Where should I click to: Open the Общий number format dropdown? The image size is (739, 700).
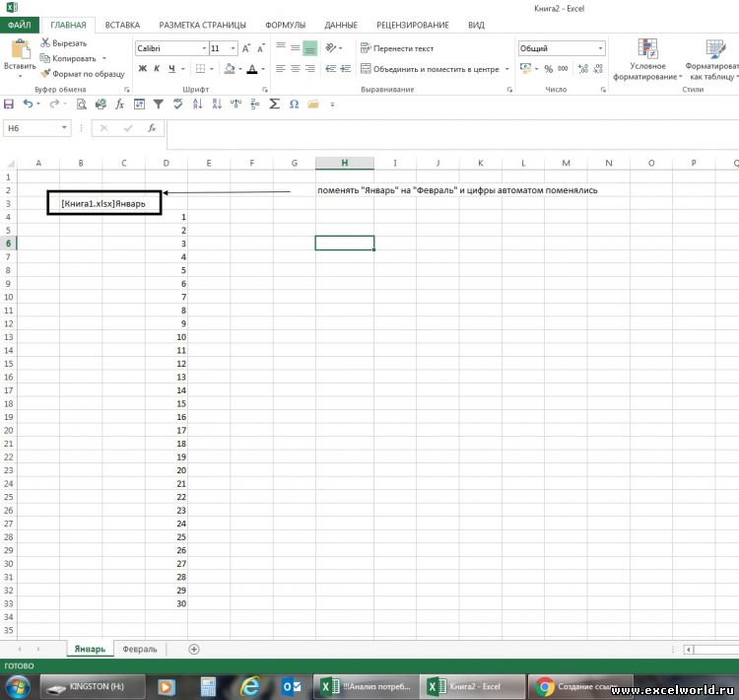(x=600, y=48)
